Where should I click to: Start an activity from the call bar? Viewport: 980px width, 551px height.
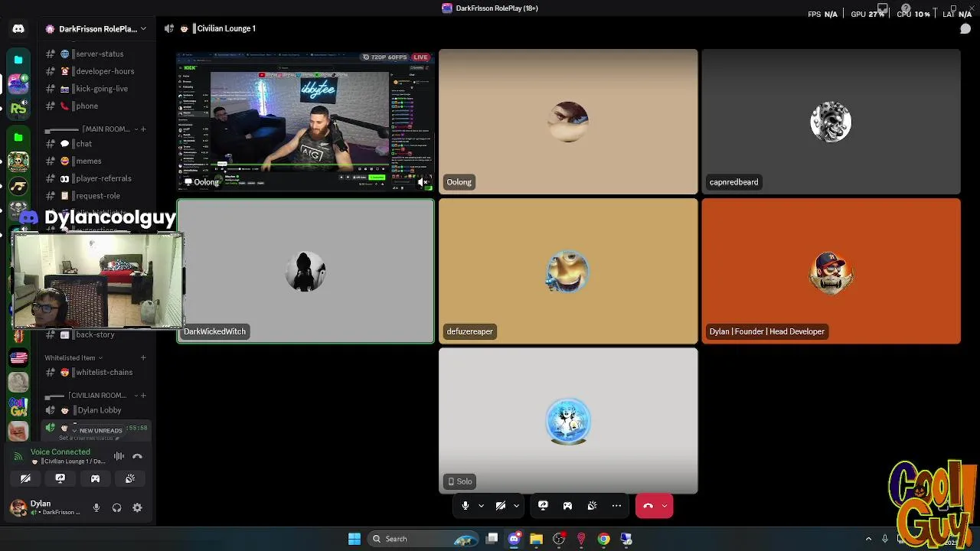click(567, 506)
